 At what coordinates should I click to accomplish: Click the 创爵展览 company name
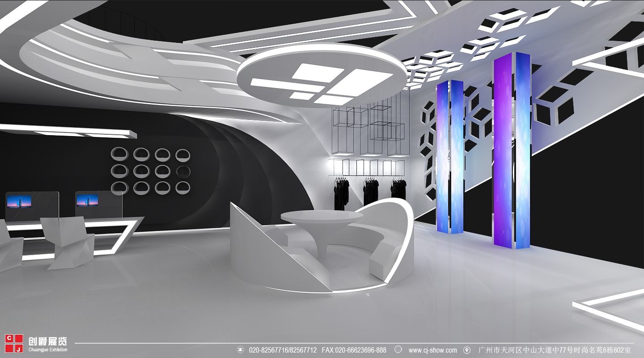(x=47, y=341)
